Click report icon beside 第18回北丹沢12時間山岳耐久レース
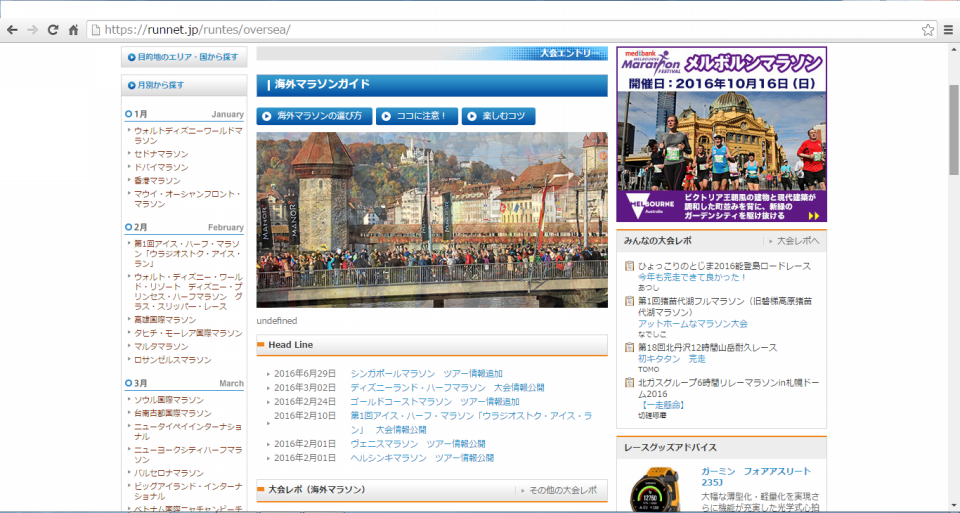The width and height of the screenshot is (960, 513). tap(629, 347)
